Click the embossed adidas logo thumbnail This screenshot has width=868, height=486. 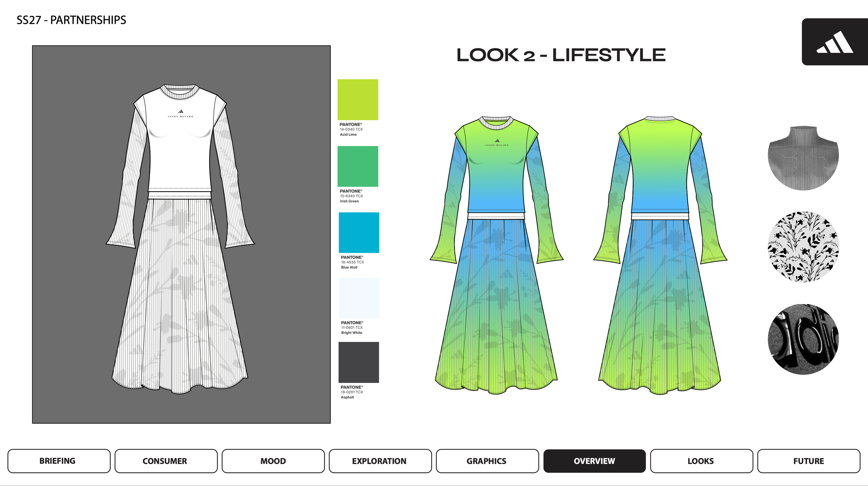click(803, 339)
